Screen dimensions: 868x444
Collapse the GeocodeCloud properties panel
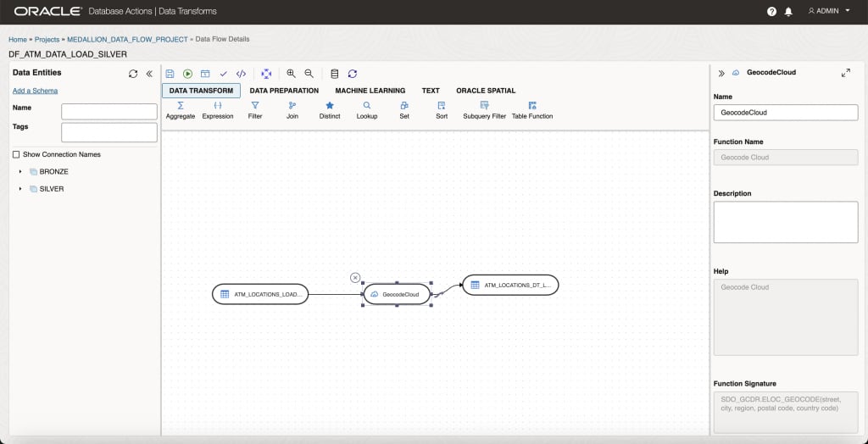click(721, 73)
